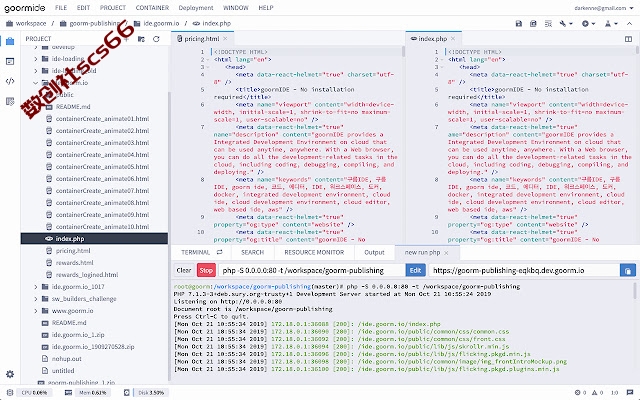This screenshot has height=400, width=640.
Task: Click the code formatter icon in toolbar
Action: click(548, 24)
